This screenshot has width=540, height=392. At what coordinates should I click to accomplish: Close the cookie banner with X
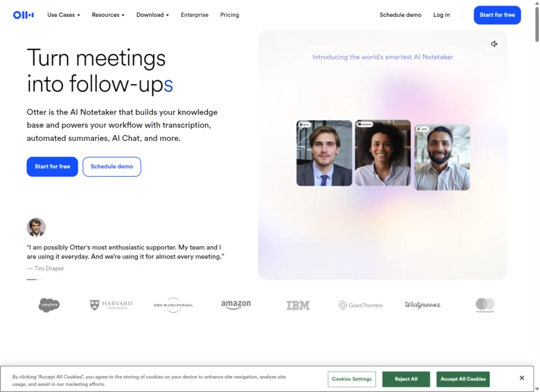522,378
